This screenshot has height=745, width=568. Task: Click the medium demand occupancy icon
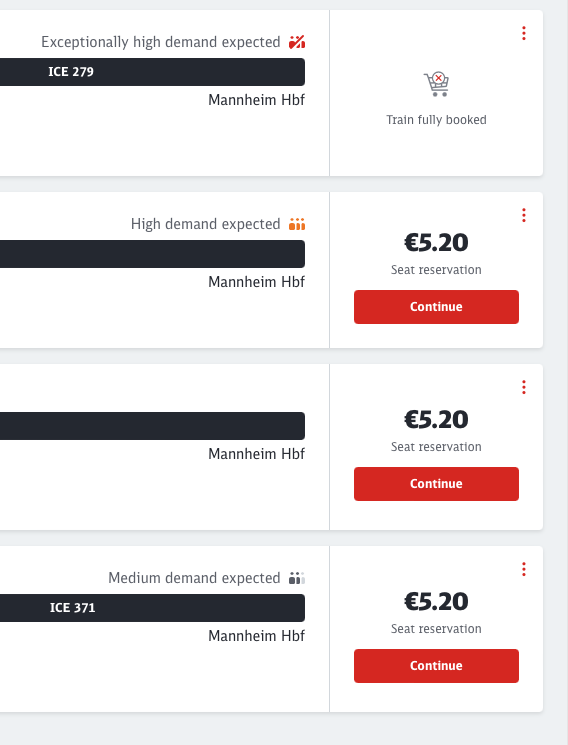coord(297,578)
